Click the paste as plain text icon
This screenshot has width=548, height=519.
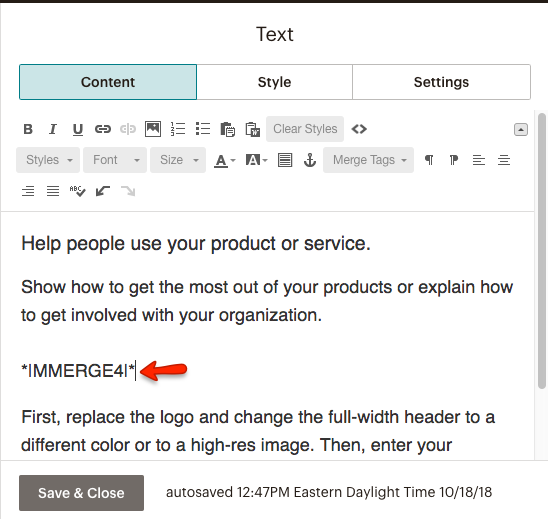(228, 129)
